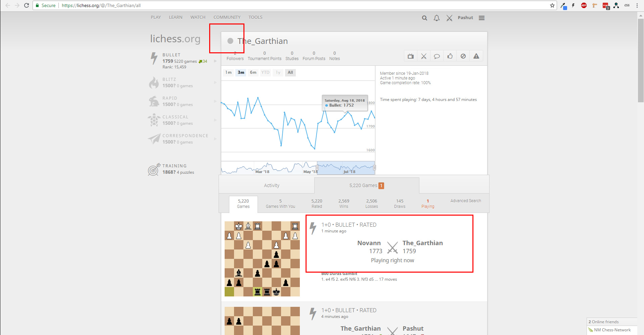This screenshot has width=644, height=335.
Task: Switch to the 5,220 Games tab
Action: coord(367,185)
